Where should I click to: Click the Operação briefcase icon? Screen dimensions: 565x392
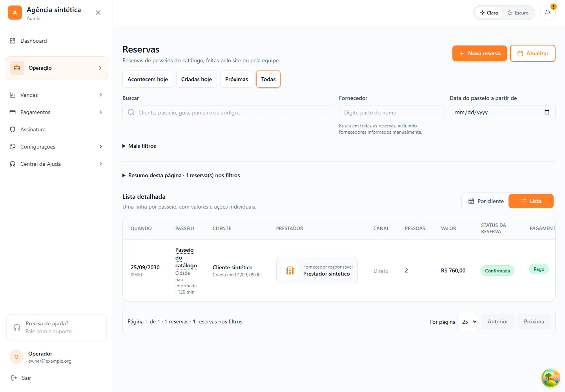point(17,68)
